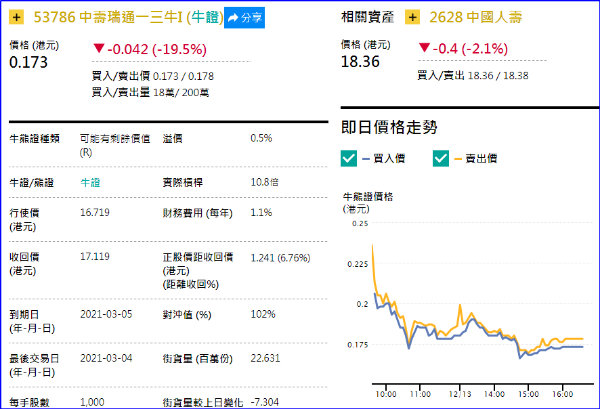This screenshot has width=600, height=409.
Task: Click the 10:00 time axis label
Action: [x=386, y=394]
